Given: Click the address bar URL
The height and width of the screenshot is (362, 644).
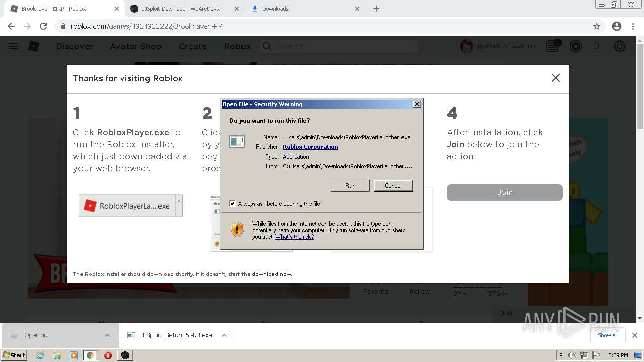Looking at the screenshot, I should point(146,26).
